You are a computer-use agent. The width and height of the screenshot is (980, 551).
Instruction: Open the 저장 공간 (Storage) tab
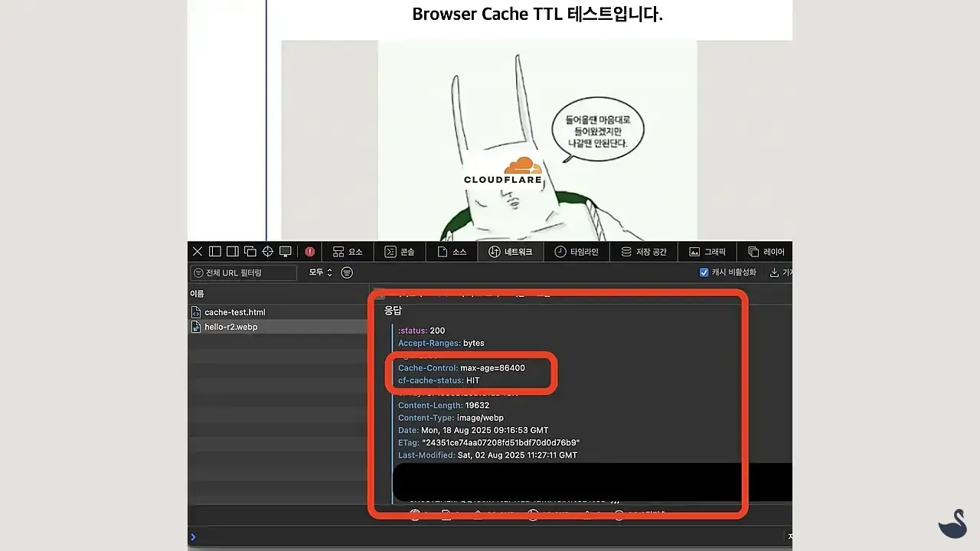(643, 252)
